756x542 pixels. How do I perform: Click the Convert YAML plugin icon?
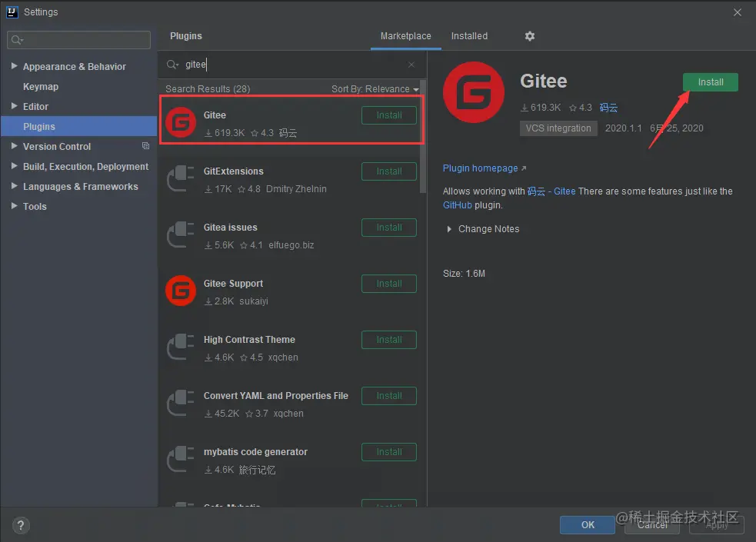181,403
